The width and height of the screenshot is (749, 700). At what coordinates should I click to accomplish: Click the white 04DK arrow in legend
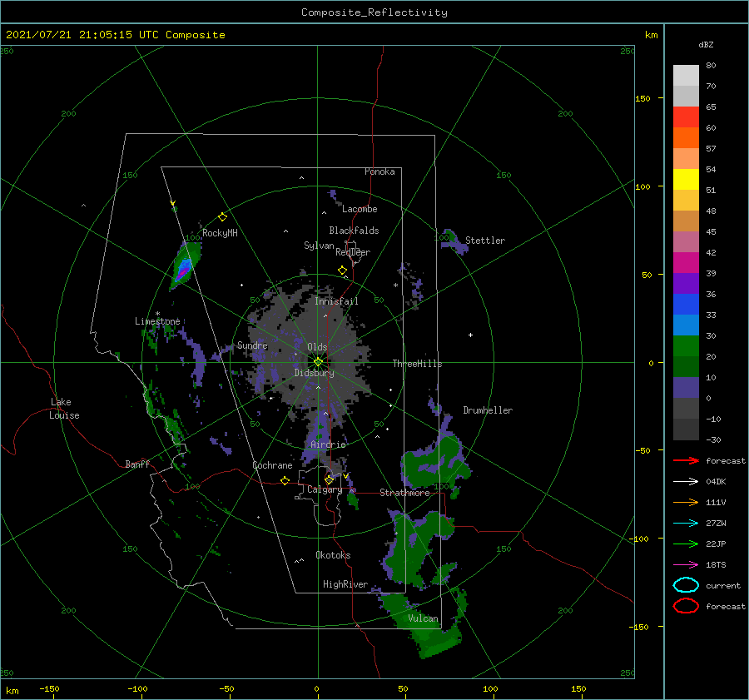[686, 481]
